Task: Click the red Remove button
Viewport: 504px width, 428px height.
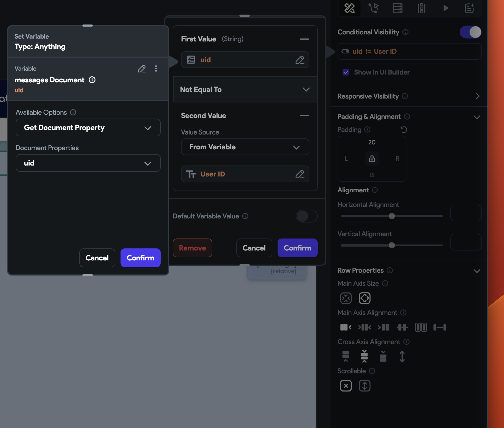Action: point(192,248)
